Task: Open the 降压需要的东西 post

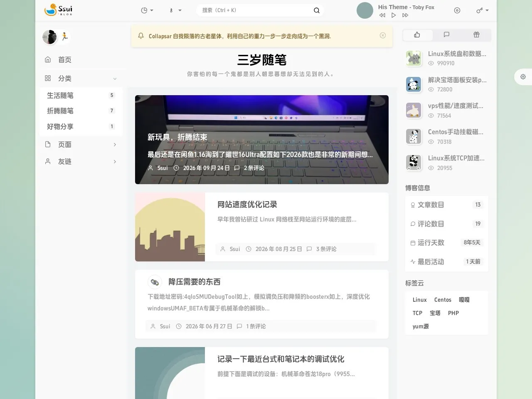Action: point(194,282)
